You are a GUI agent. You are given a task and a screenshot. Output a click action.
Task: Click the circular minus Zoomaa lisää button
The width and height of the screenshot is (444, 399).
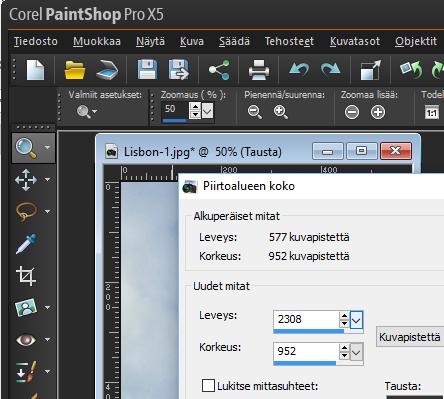click(x=352, y=112)
